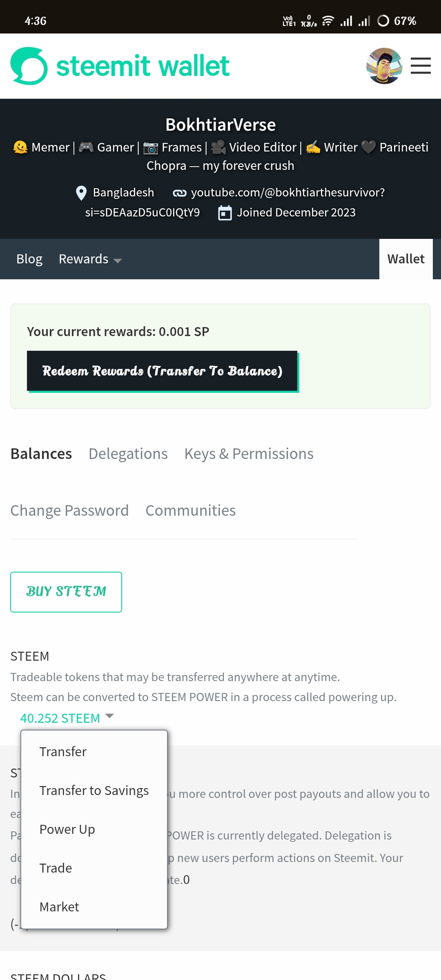Switch to the Delegations tab

128,454
